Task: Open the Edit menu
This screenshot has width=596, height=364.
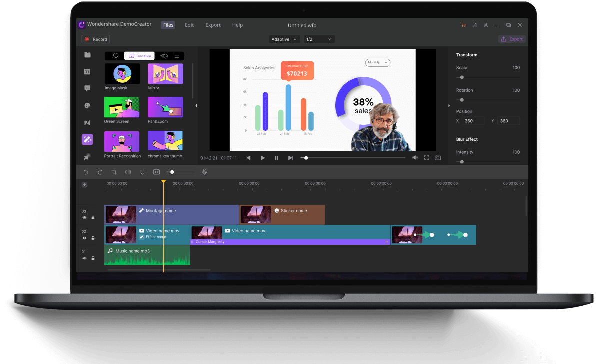Action: point(189,25)
